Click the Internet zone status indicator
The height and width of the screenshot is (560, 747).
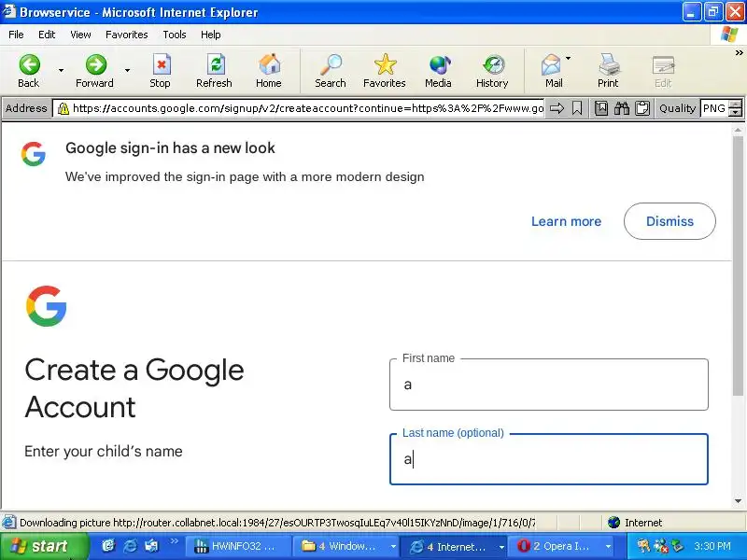(636, 523)
